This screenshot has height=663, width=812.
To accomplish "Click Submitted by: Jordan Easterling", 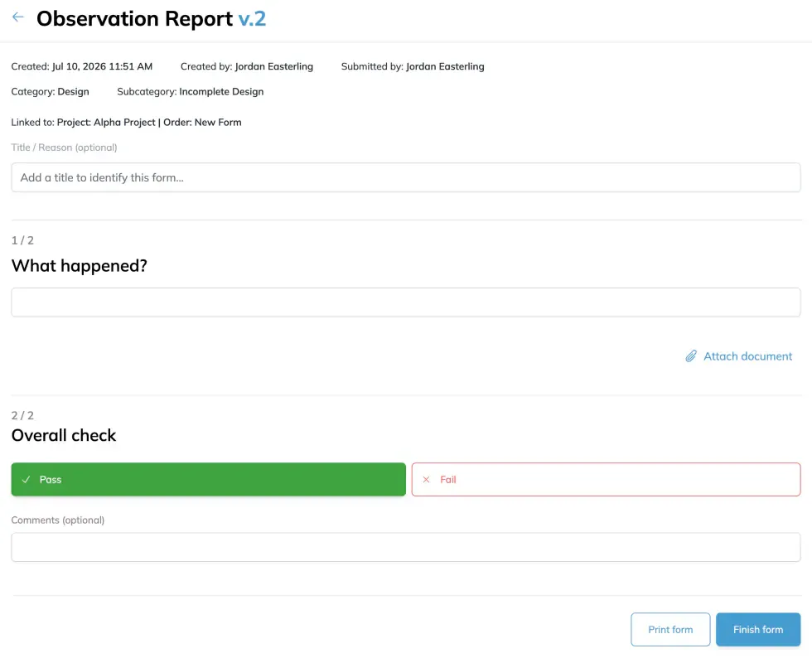I will pos(413,66).
